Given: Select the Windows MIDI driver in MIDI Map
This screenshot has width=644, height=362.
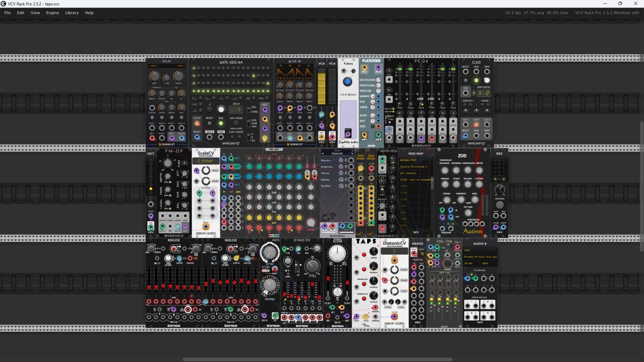Looking at the screenshot, I should click(415, 160).
